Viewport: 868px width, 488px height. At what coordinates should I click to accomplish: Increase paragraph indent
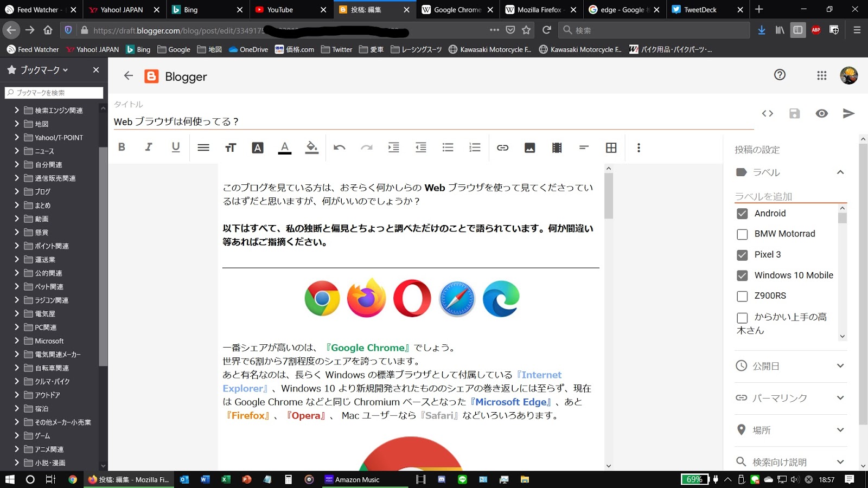coord(394,147)
